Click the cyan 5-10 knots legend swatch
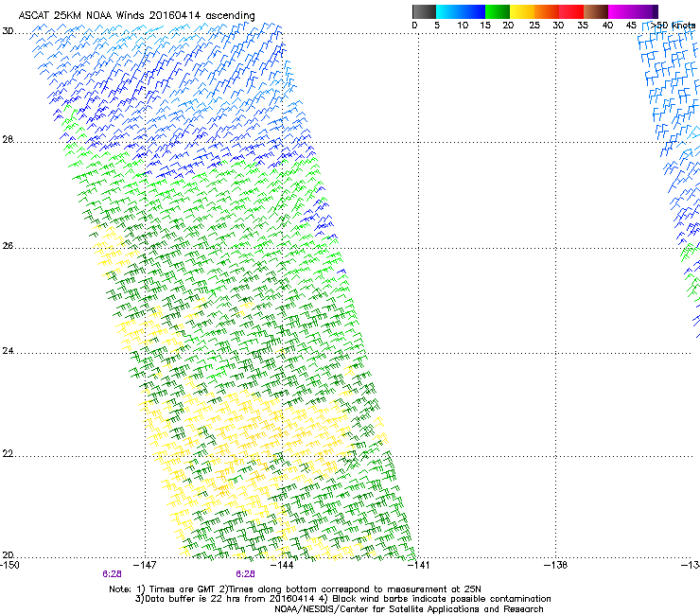The height and width of the screenshot is (615, 700). [x=448, y=11]
